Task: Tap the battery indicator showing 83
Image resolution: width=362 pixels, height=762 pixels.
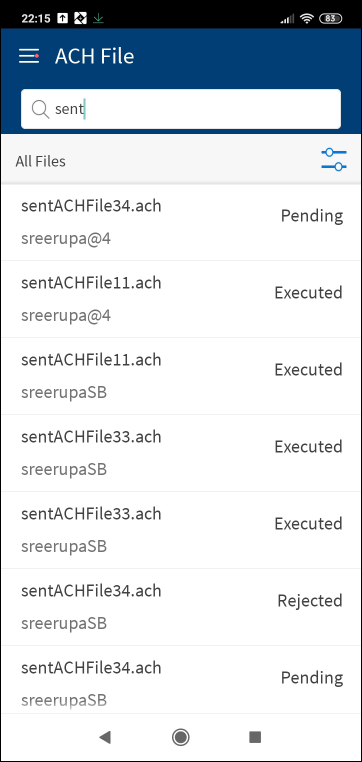Action: tap(330, 18)
